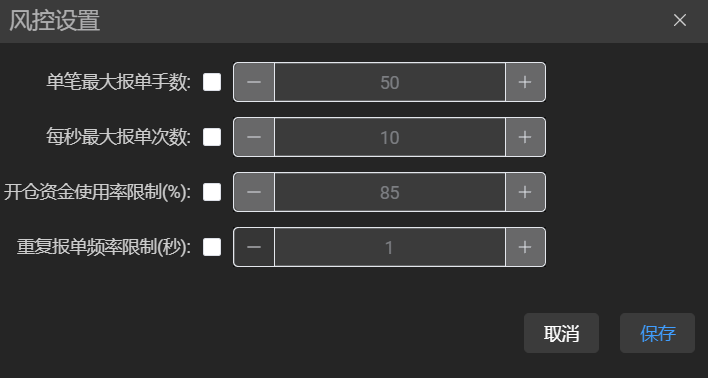
Task: Click the 保存 button
Action: [657, 333]
